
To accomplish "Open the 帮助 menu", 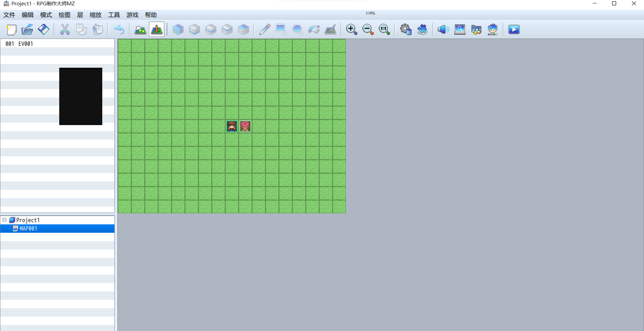I will click(x=151, y=15).
